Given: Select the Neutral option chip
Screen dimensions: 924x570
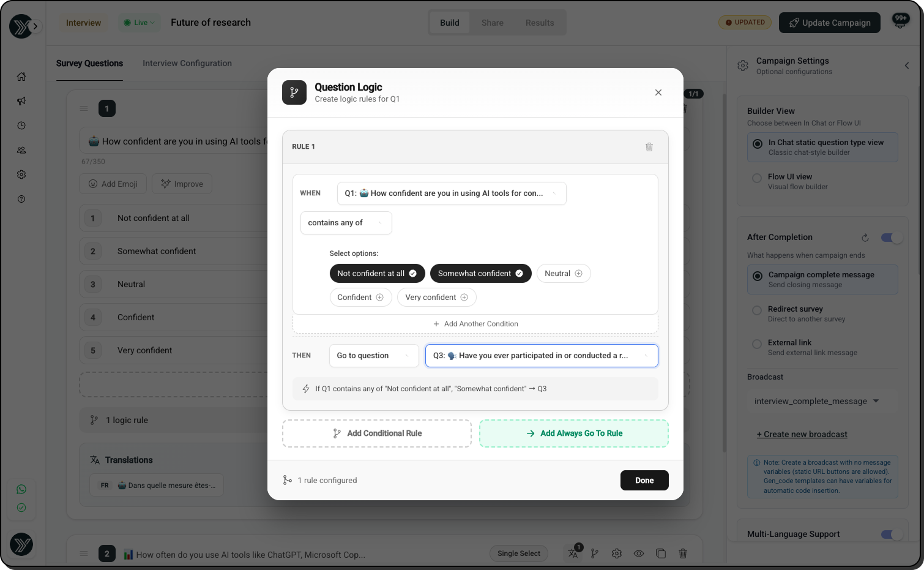Looking at the screenshot, I should 563,274.
